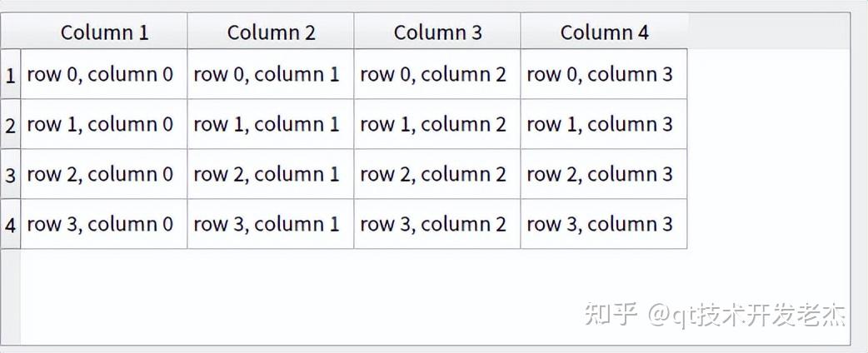This screenshot has width=868, height=353.
Task: Select cell "row 2, column 2"
Action: pos(437,174)
